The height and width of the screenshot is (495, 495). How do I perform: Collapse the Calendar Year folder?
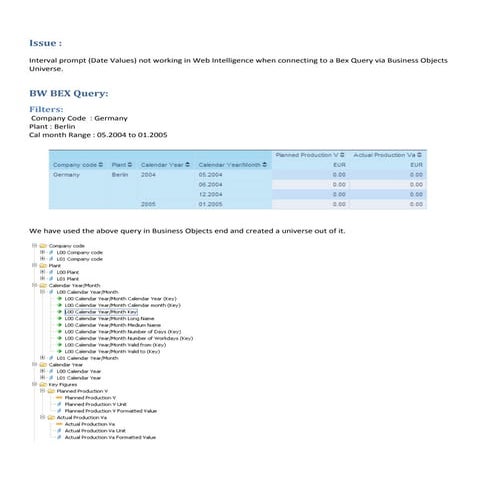point(34,364)
